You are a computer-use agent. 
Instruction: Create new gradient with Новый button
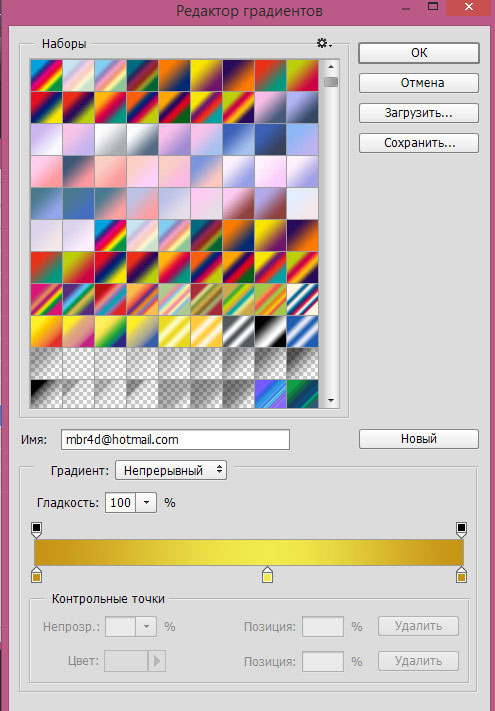[x=419, y=439]
